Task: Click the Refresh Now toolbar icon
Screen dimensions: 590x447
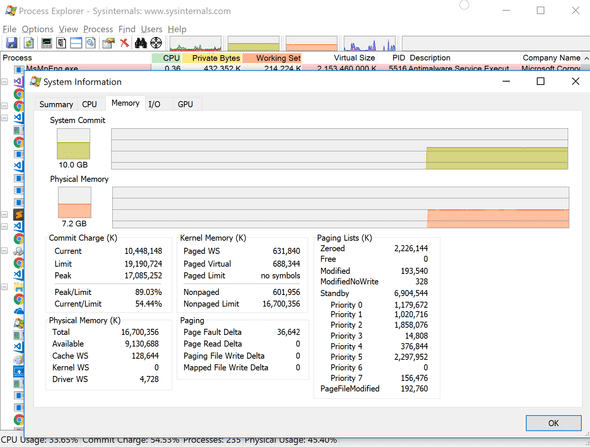Action: point(29,43)
